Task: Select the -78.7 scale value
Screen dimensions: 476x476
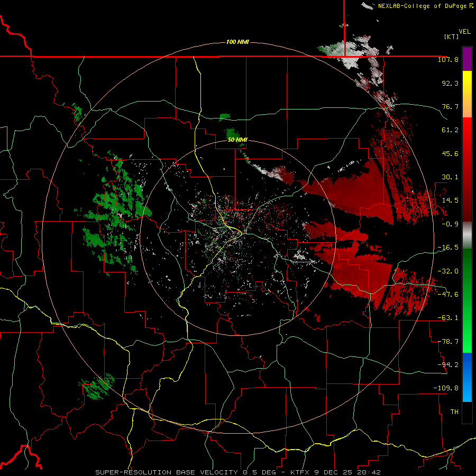Action: (448, 342)
